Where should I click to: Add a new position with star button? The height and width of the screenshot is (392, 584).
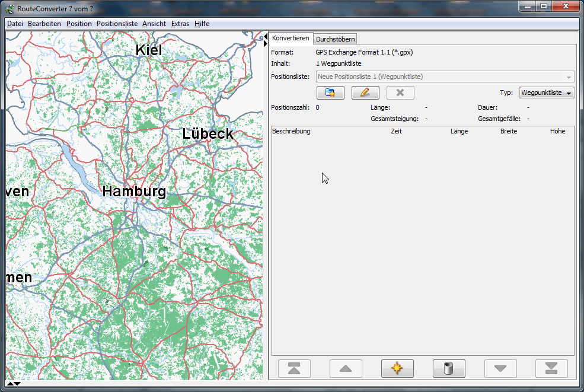[x=397, y=368]
